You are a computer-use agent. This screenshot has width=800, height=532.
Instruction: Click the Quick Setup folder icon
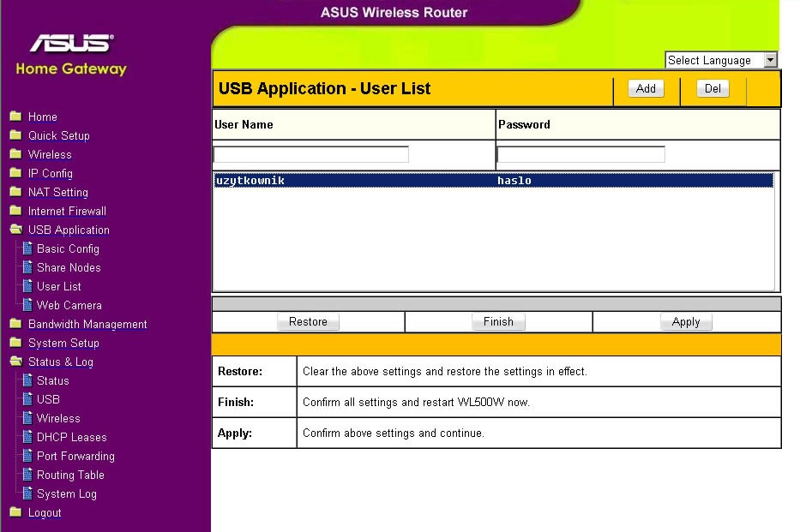(x=15, y=135)
